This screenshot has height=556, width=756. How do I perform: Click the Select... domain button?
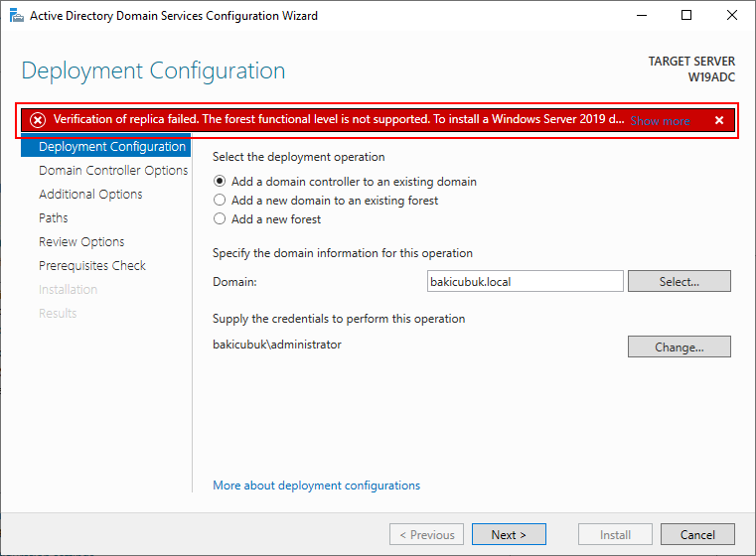pyautogui.click(x=679, y=281)
